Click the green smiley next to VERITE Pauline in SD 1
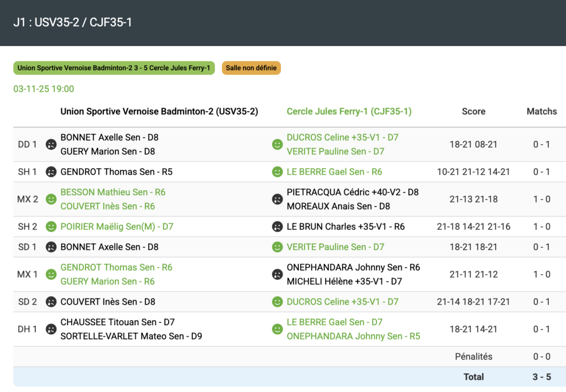The width and height of the screenshot is (566, 392). coord(277,247)
